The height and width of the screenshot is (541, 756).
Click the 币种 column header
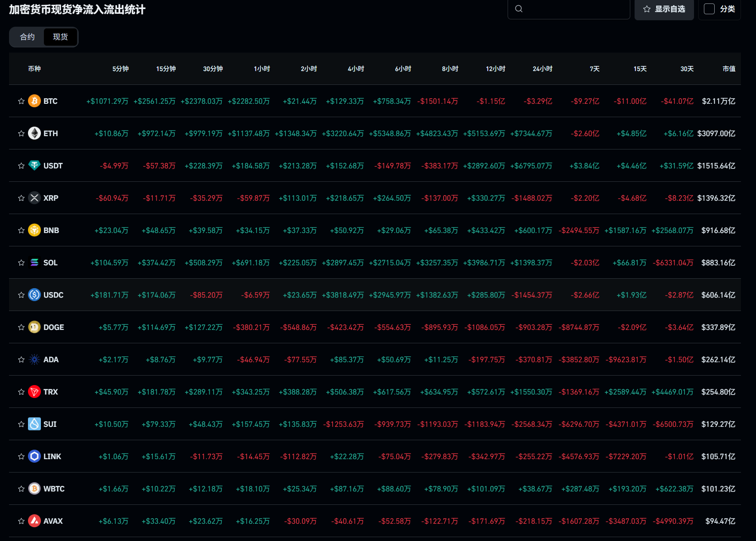[x=34, y=69]
